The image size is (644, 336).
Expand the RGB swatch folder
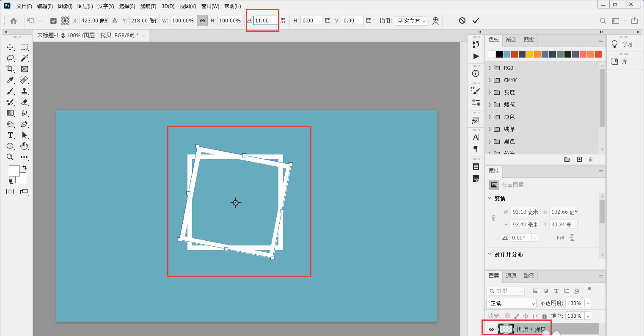pyautogui.click(x=490, y=68)
